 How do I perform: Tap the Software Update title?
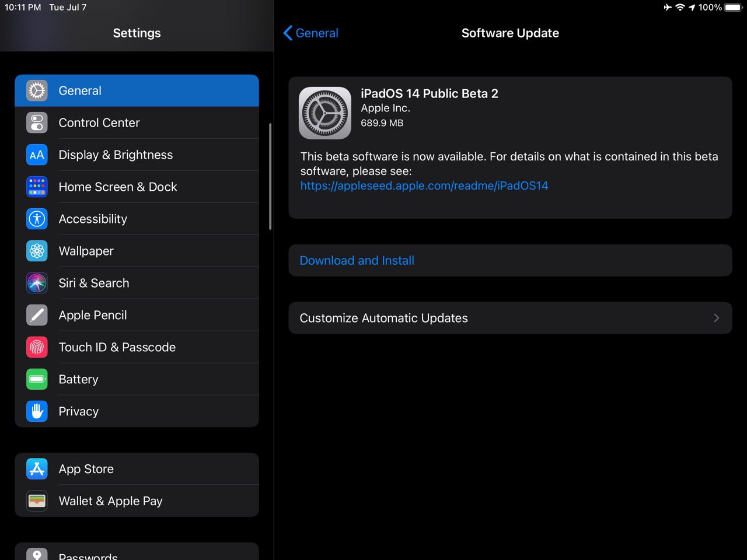(x=510, y=33)
